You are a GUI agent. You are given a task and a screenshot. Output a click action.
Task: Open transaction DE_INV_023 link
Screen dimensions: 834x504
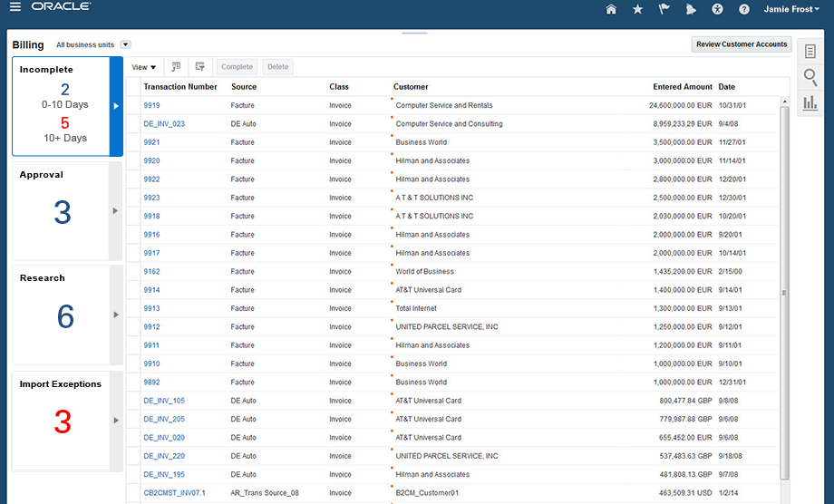point(164,124)
